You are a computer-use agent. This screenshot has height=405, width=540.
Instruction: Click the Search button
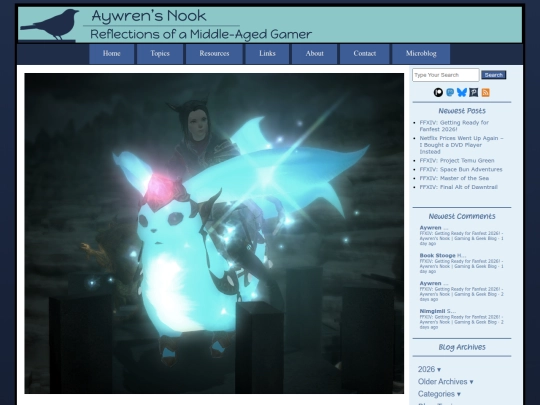pyautogui.click(x=494, y=75)
